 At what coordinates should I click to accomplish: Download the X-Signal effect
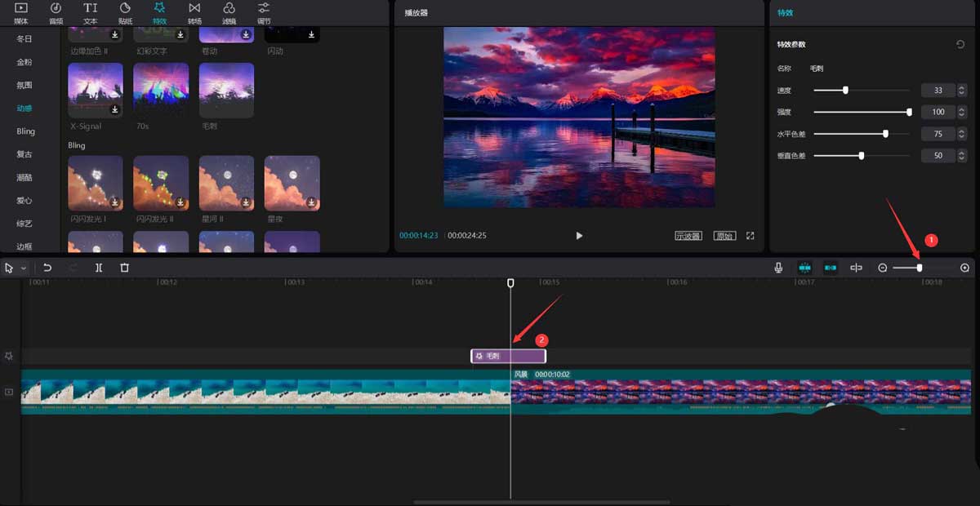115,109
